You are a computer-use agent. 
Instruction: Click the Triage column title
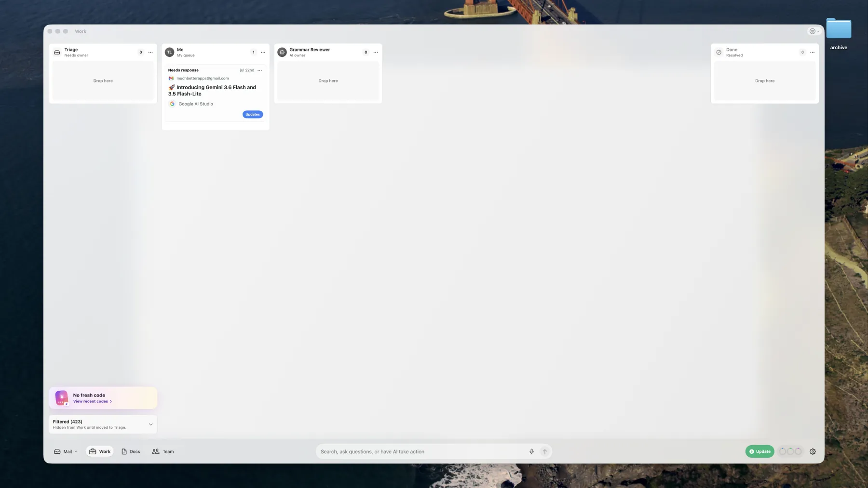[71, 50]
